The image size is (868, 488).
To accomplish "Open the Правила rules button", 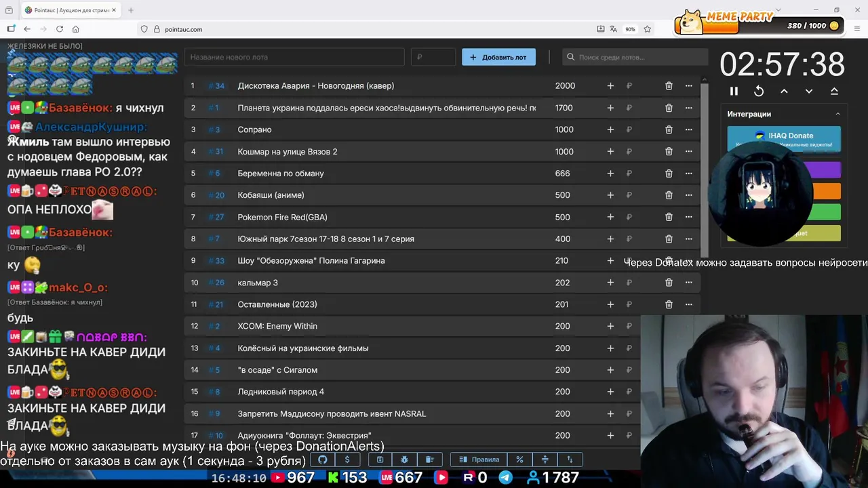I will (x=479, y=460).
